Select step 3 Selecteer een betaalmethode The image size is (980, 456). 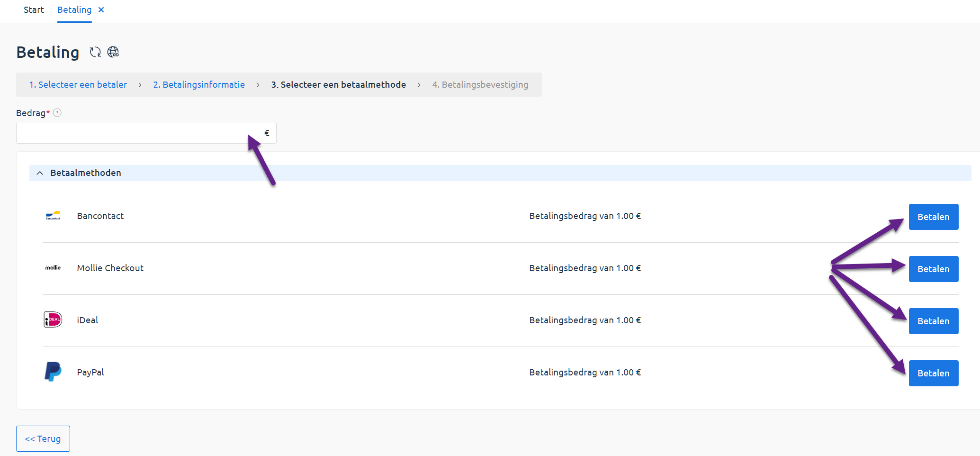click(x=338, y=84)
